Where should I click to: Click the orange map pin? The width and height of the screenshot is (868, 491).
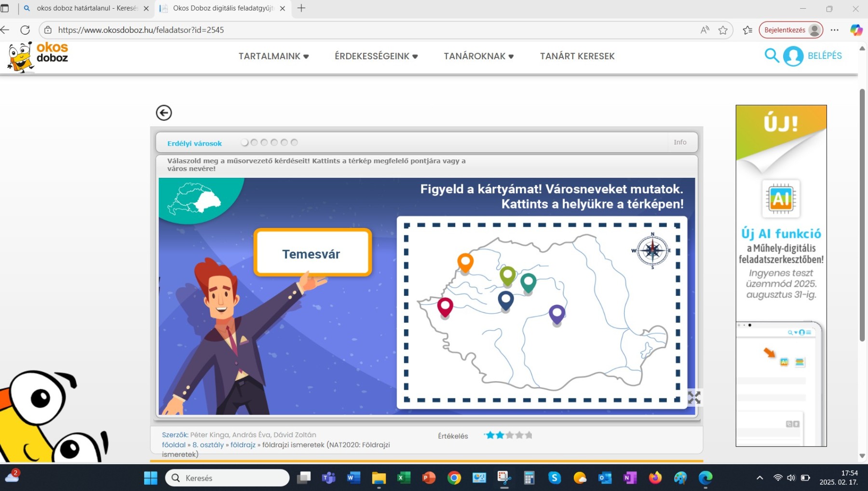pyautogui.click(x=465, y=263)
